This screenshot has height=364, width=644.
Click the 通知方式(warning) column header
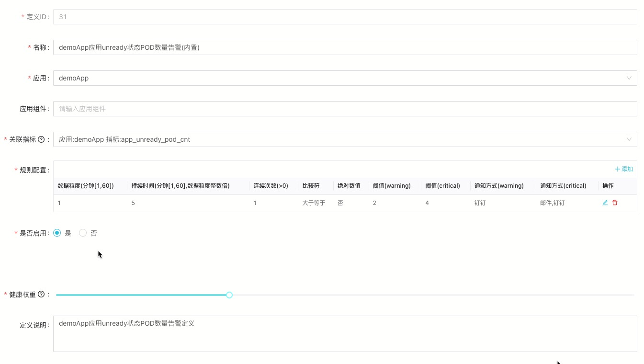(x=499, y=186)
